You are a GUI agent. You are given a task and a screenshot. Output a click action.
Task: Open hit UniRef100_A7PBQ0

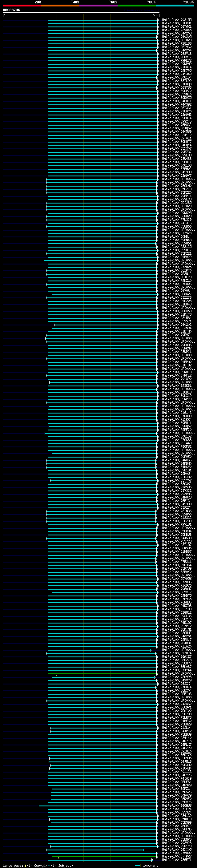177,84
